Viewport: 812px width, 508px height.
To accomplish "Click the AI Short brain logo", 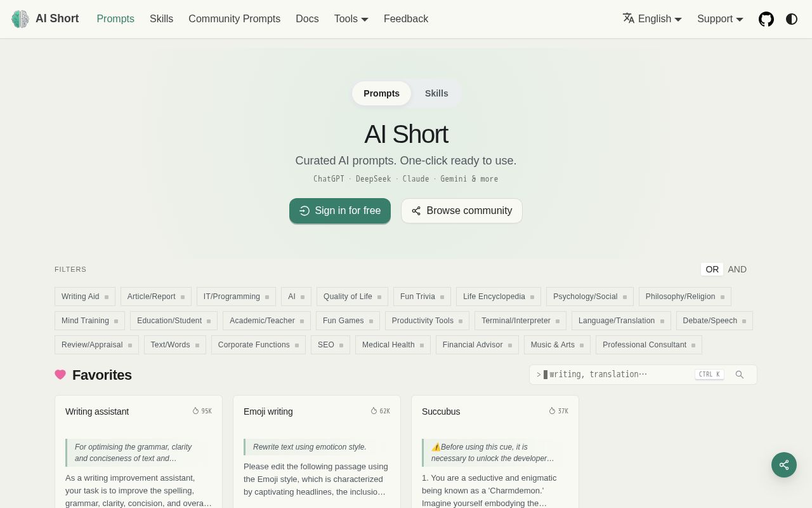I will [20, 19].
